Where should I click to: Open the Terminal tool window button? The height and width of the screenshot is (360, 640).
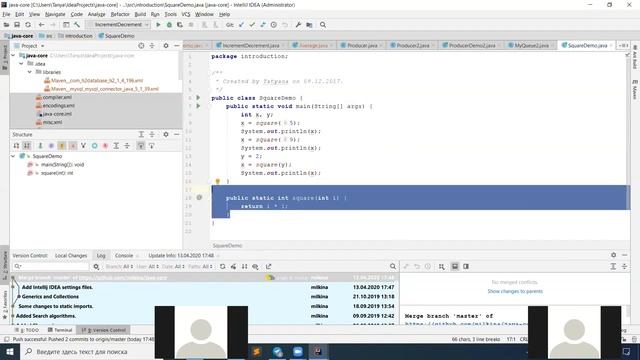[60, 330]
